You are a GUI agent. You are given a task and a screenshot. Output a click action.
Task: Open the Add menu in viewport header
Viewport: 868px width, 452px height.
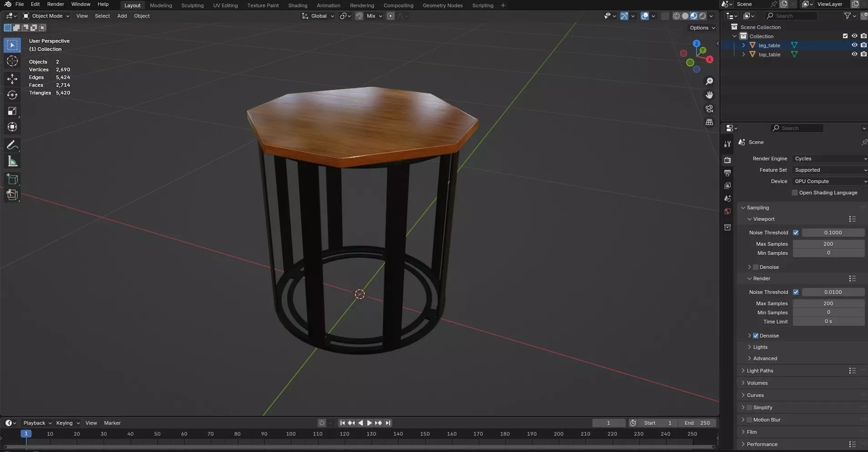pos(122,16)
